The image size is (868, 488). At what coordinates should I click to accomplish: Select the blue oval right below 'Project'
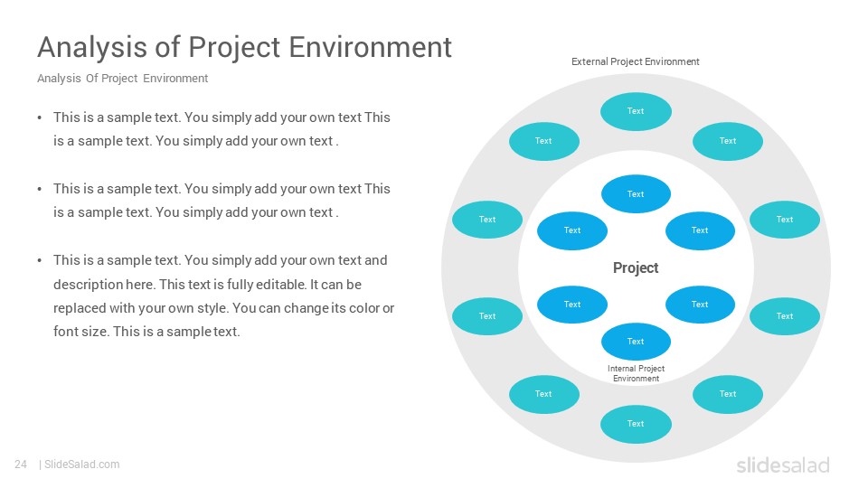pyautogui.click(x=700, y=305)
